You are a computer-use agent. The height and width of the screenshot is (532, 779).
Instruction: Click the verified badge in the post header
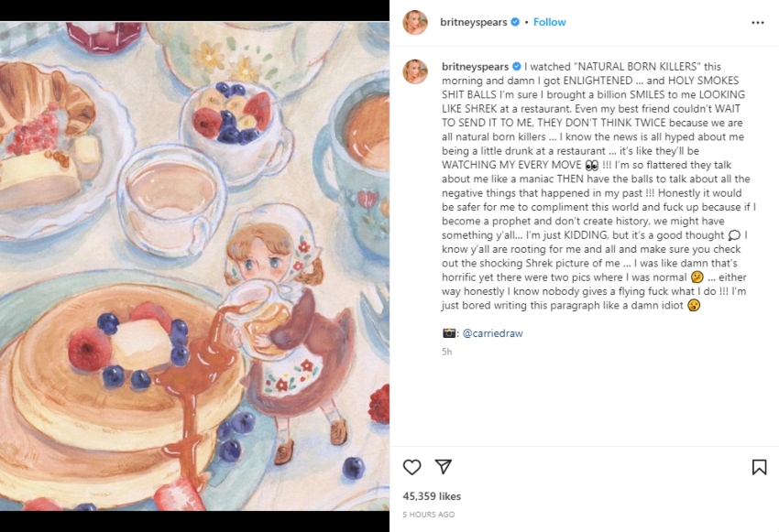pos(514,22)
